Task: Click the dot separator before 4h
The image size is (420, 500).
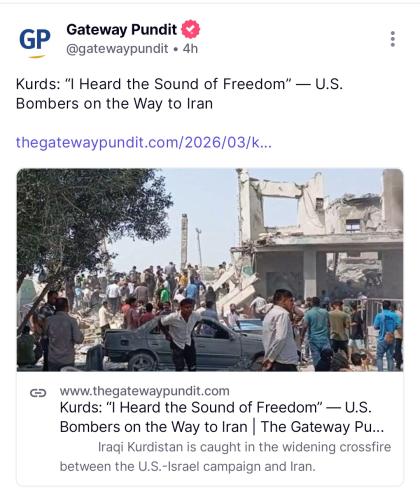Action: (x=176, y=49)
